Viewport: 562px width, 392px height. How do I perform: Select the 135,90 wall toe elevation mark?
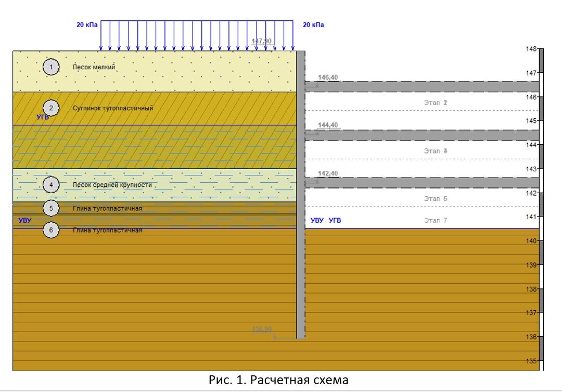pyautogui.click(x=262, y=329)
